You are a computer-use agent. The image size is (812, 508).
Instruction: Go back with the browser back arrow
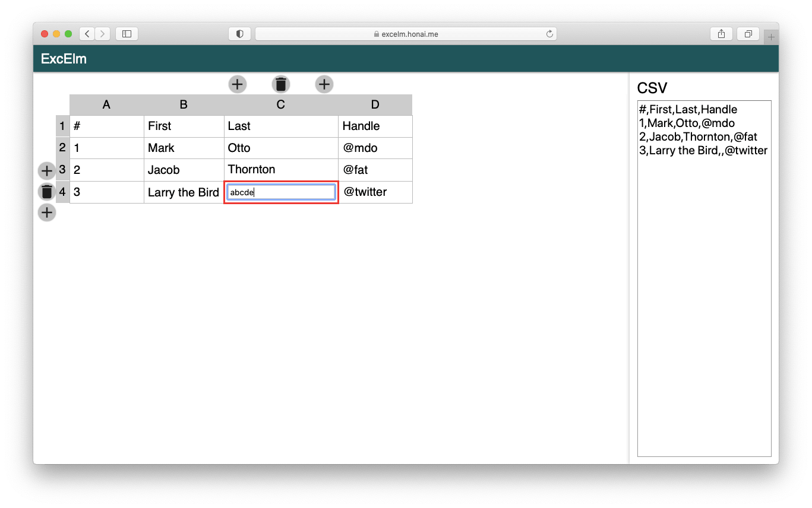[87, 34]
